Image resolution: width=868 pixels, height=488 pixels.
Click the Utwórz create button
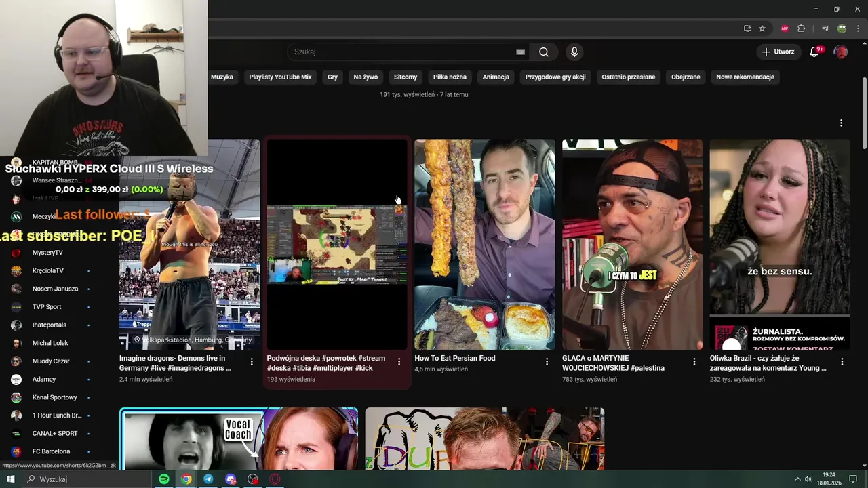tap(777, 52)
